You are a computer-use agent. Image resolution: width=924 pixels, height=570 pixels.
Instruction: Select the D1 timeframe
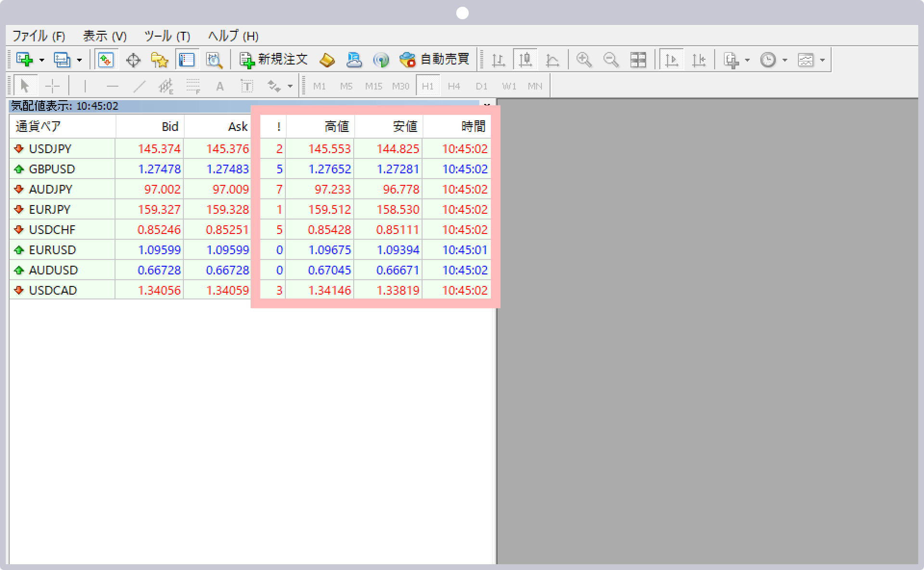481,86
